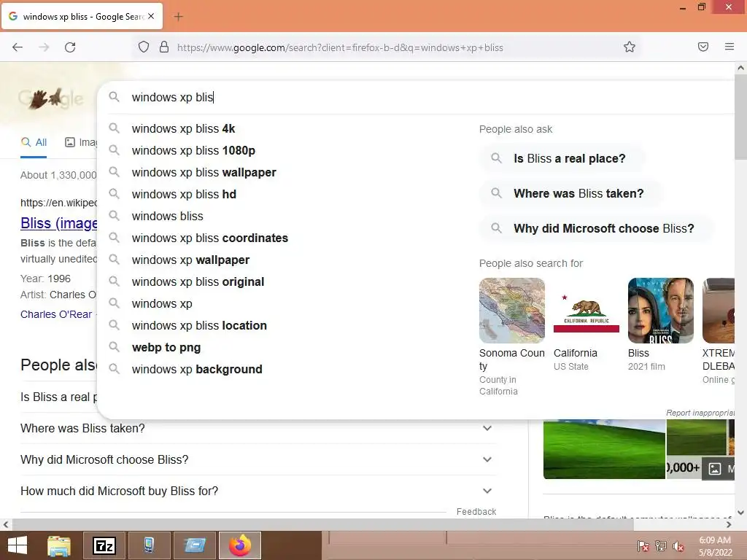Click the 'Where was Bliss taken?' suggestion chip
747x560 pixels.
(572, 193)
